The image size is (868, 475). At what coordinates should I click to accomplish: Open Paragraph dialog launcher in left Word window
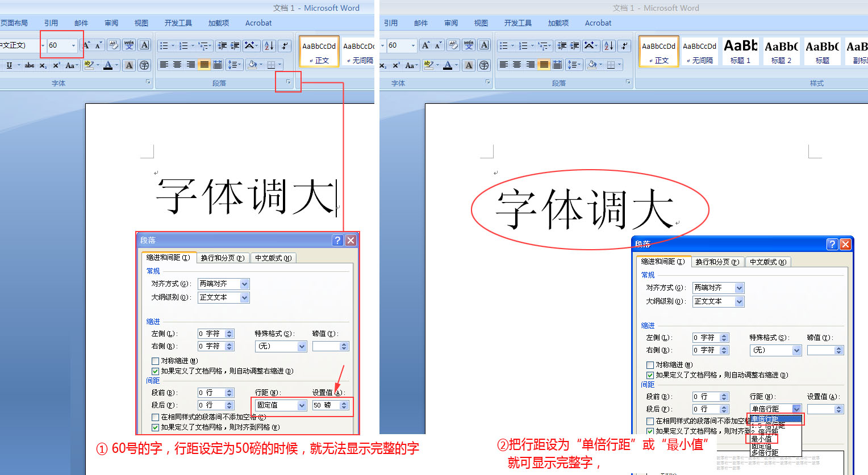tap(288, 82)
